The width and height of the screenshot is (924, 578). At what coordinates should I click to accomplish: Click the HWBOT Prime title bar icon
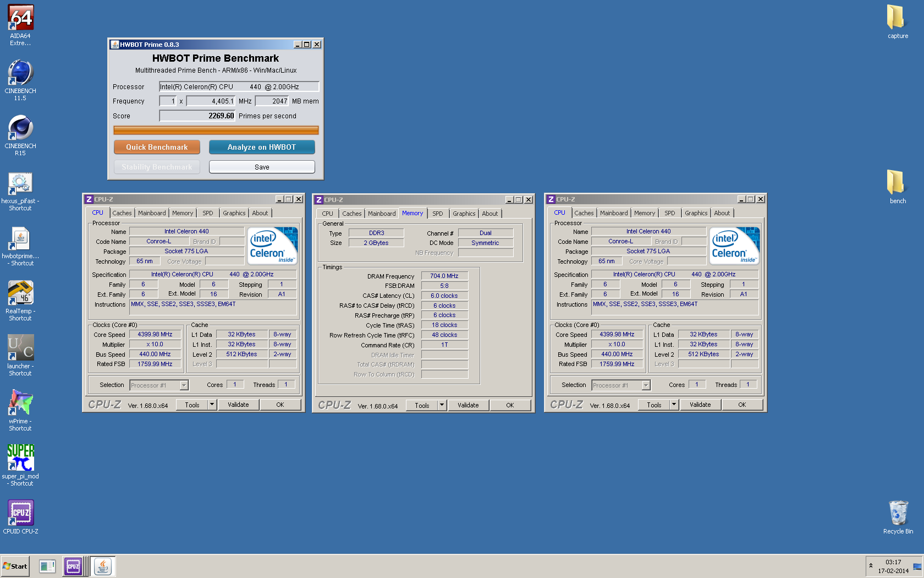(114, 45)
